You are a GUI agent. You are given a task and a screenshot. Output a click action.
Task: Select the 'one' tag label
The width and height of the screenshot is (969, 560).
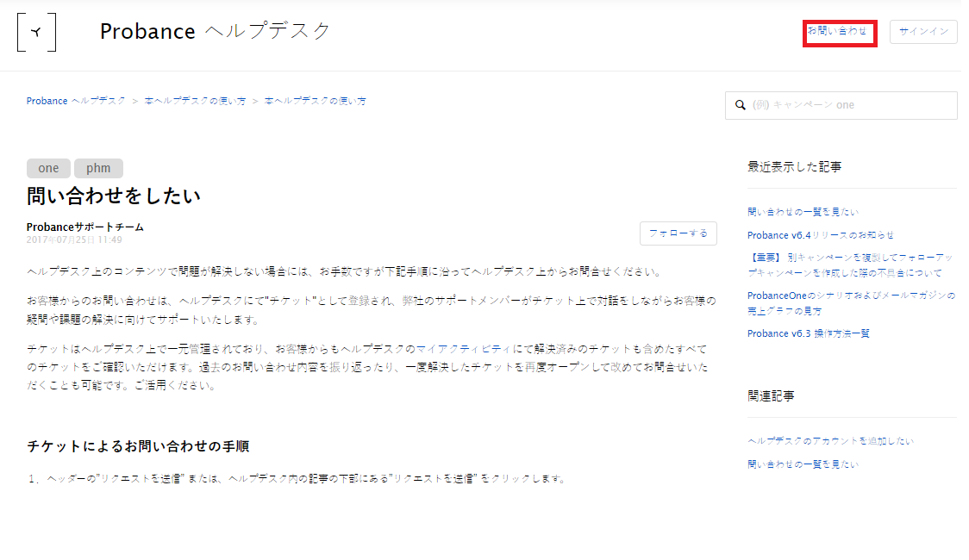click(x=48, y=168)
